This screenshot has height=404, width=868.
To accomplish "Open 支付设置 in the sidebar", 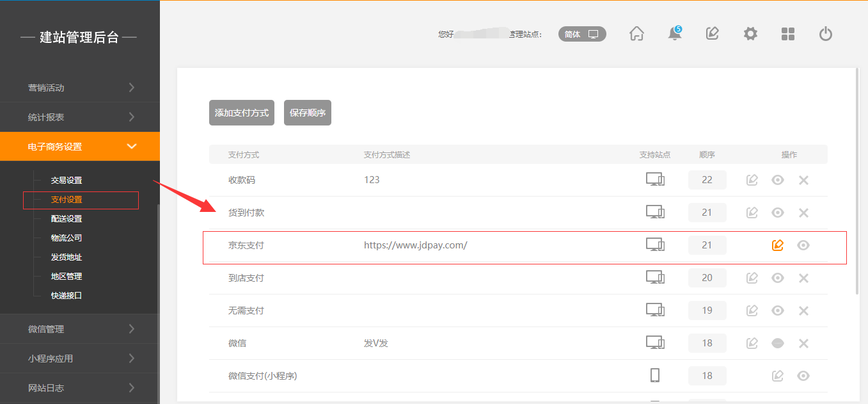I will [x=67, y=200].
